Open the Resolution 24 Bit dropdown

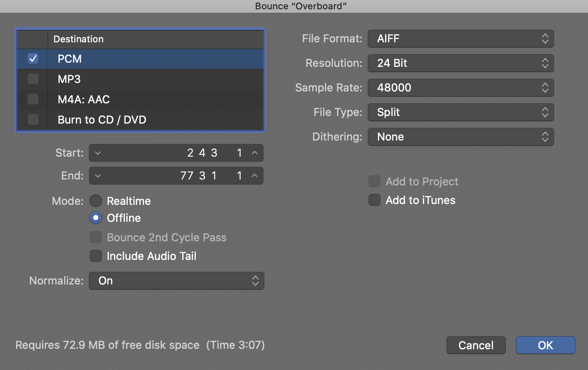coord(460,63)
